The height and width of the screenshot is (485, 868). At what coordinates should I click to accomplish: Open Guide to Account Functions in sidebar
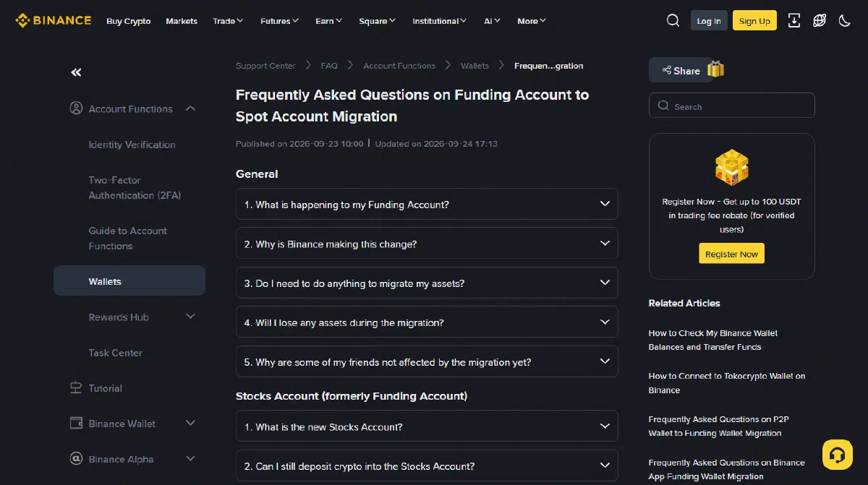[128, 239]
